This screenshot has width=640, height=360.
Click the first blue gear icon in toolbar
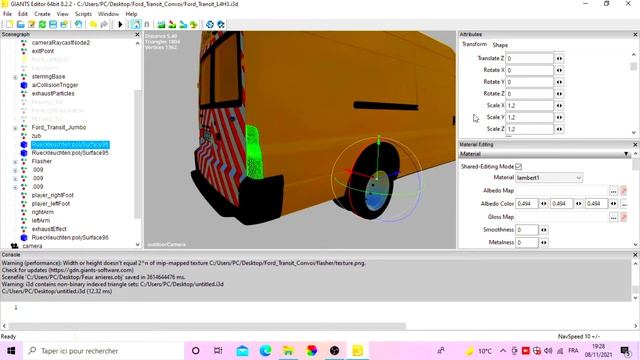210,24
